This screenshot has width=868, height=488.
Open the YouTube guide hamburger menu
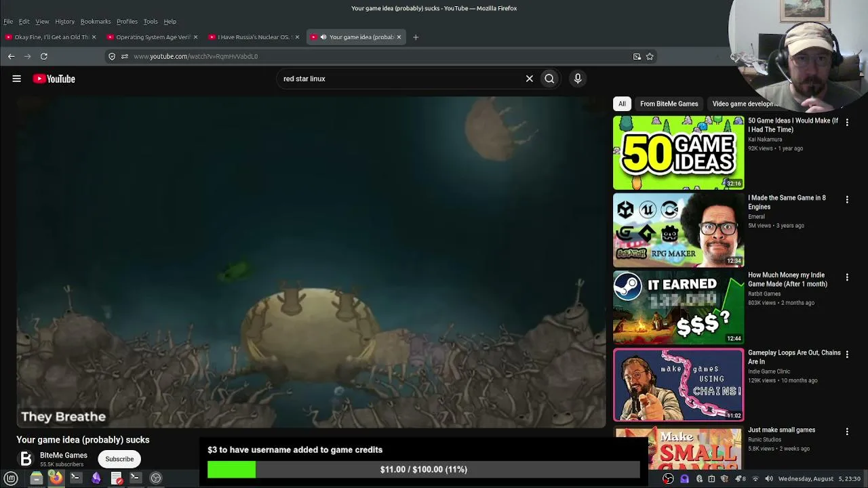tap(16, 79)
